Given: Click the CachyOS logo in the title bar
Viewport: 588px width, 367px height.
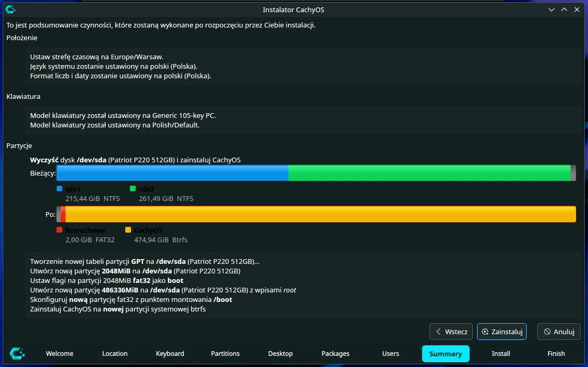Looking at the screenshot, I should point(11,10).
